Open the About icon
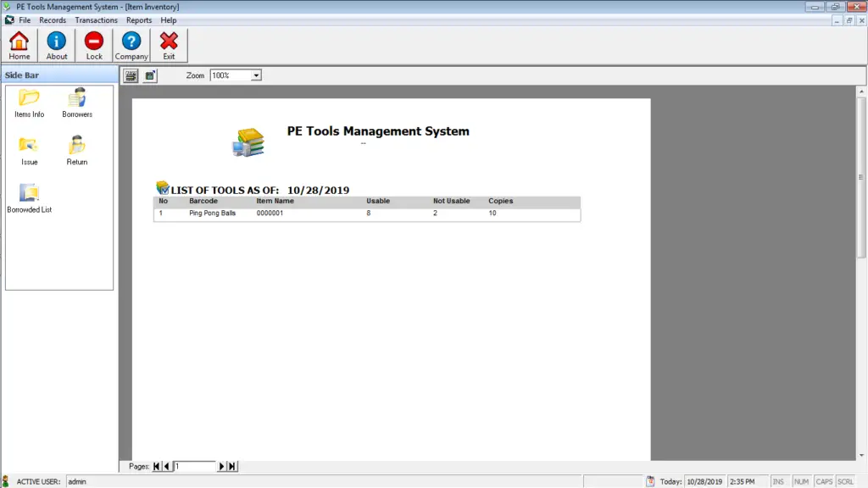 56,44
